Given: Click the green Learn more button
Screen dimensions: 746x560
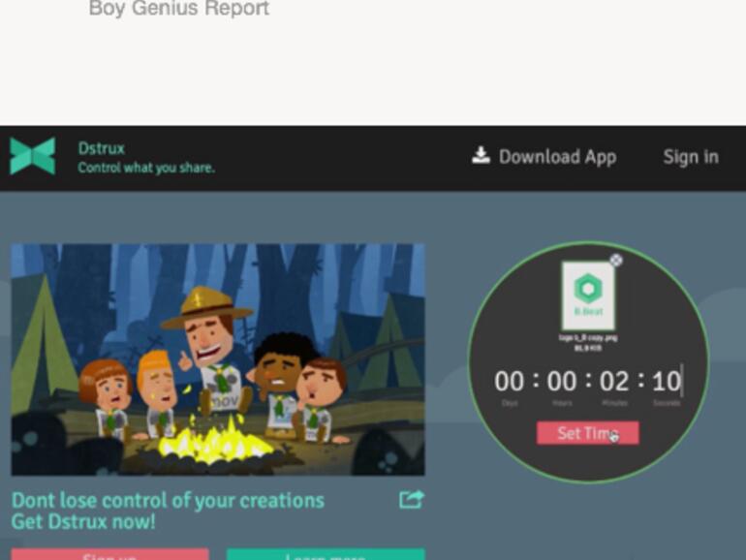Looking at the screenshot, I should tap(326, 554).
